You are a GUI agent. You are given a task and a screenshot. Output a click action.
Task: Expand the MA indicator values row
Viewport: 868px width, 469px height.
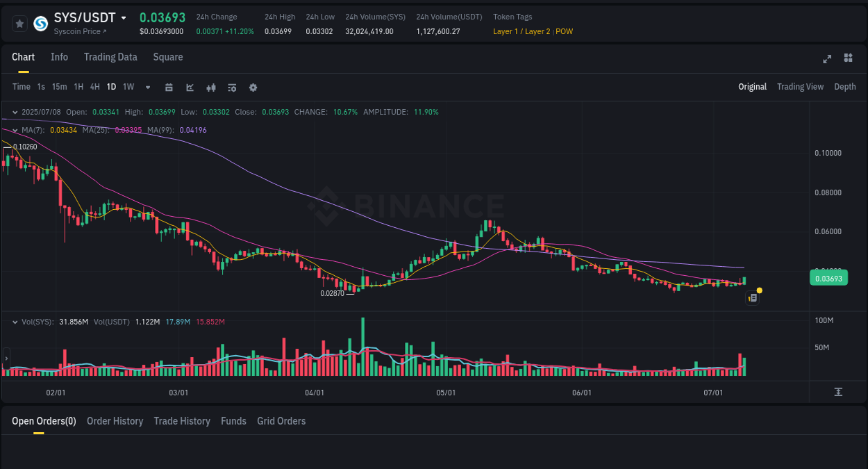pyautogui.click(x=15, y=130)
